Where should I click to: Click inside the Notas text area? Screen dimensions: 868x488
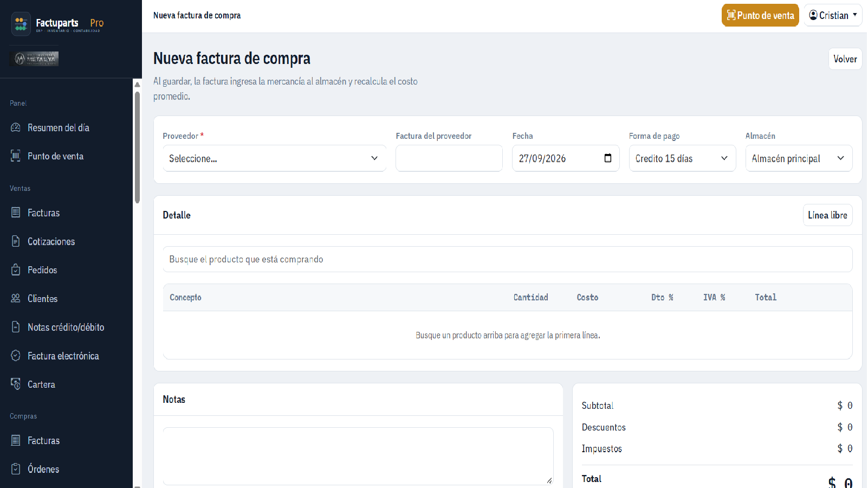pyautogui.click(x=358, y=456)
